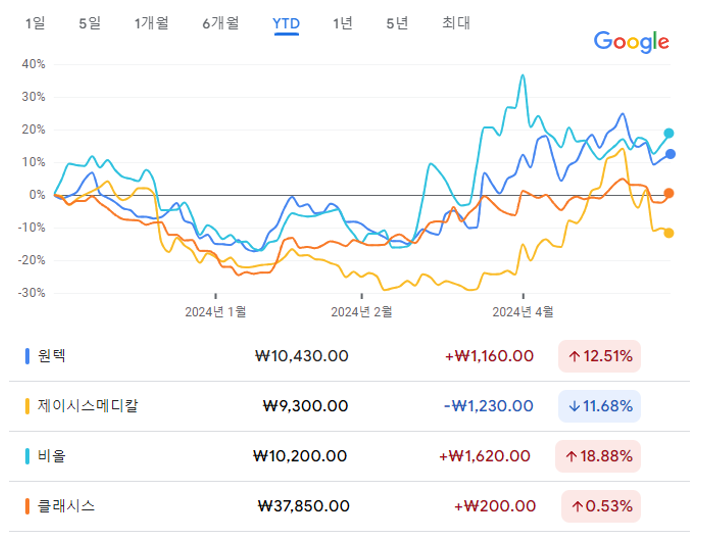Click the orange color bar beside 클래시스

[x=27, y=506]
